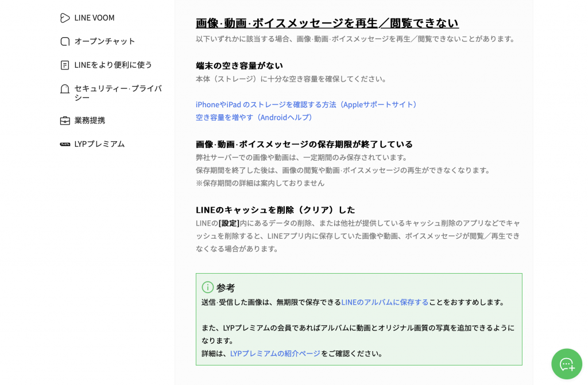Open the LYPプレミアムの紹介ページ link
Viewport: 588px width, 385px height.
[x=275, y=353]
